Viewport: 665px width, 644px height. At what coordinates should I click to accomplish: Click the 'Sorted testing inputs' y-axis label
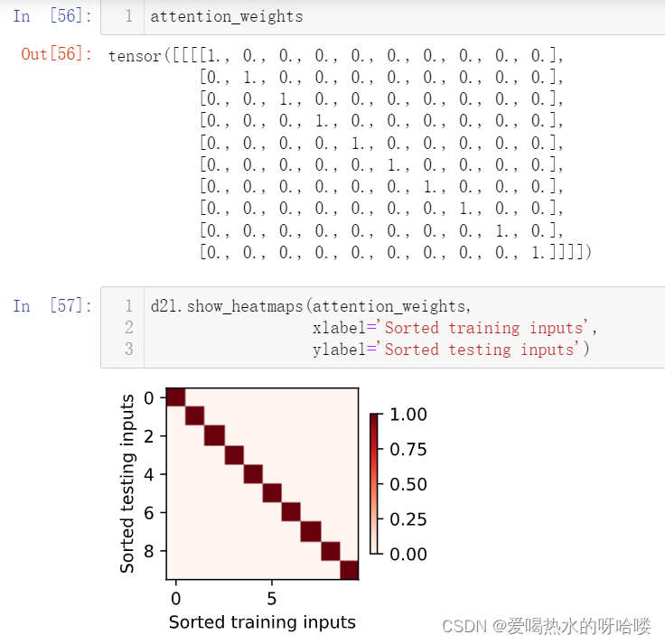tap(127, 484)
